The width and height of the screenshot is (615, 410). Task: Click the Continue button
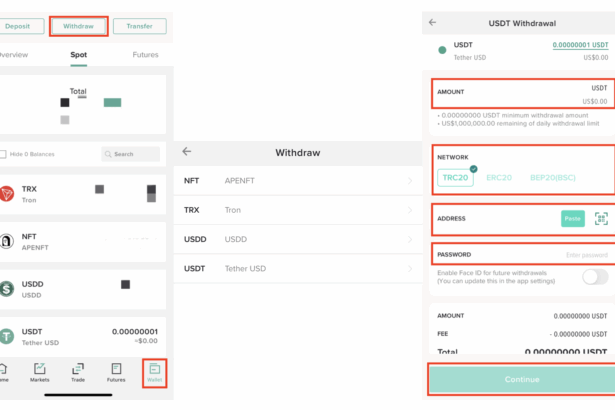521,380
